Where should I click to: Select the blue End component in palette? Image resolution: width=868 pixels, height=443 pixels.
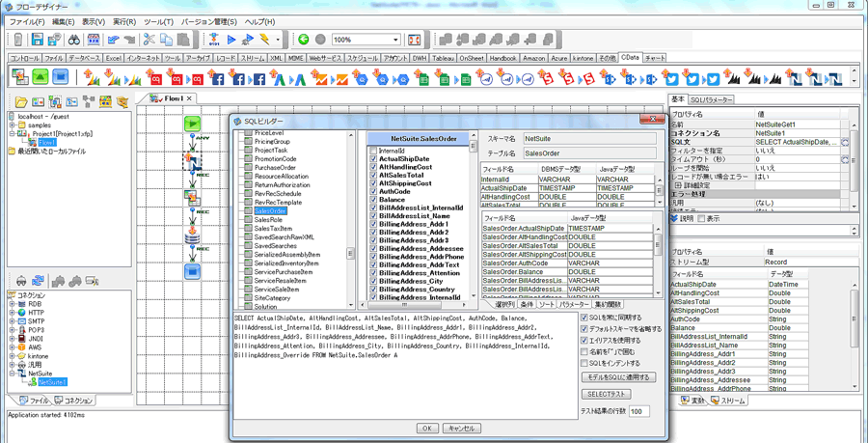(x=60, y=76)
